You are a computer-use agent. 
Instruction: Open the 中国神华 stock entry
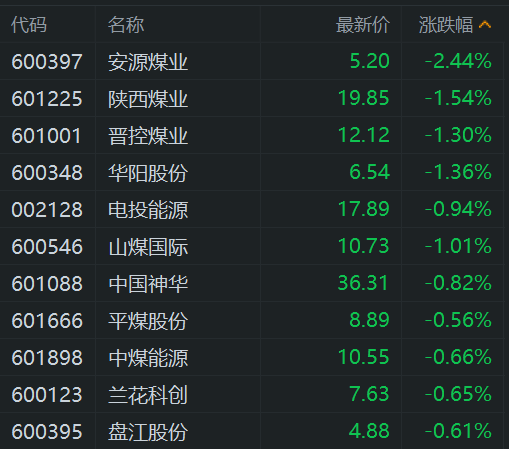click(x=252, y=284)
